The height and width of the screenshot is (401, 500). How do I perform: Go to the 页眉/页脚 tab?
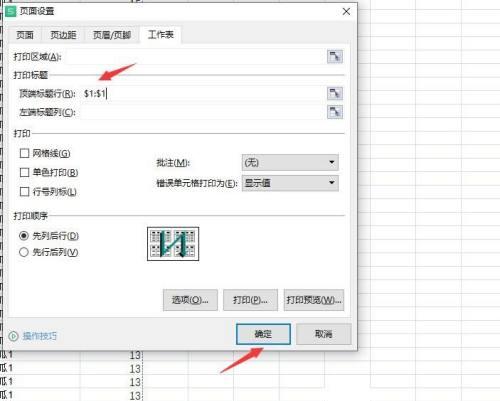tap(112, 35)
